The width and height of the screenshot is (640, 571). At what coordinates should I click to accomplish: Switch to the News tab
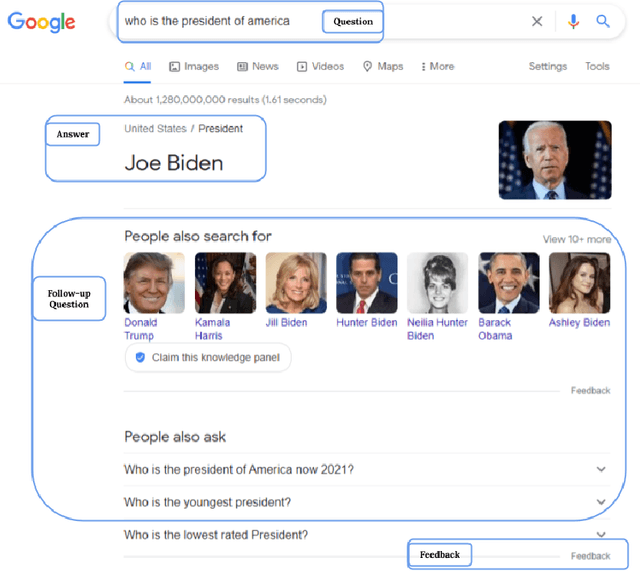(258, 66)
